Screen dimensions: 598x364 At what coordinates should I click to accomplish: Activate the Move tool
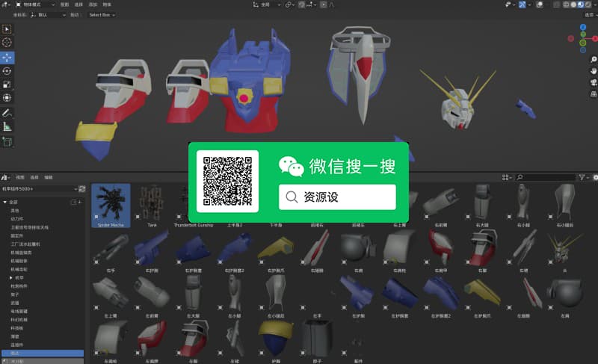[7, 58]
